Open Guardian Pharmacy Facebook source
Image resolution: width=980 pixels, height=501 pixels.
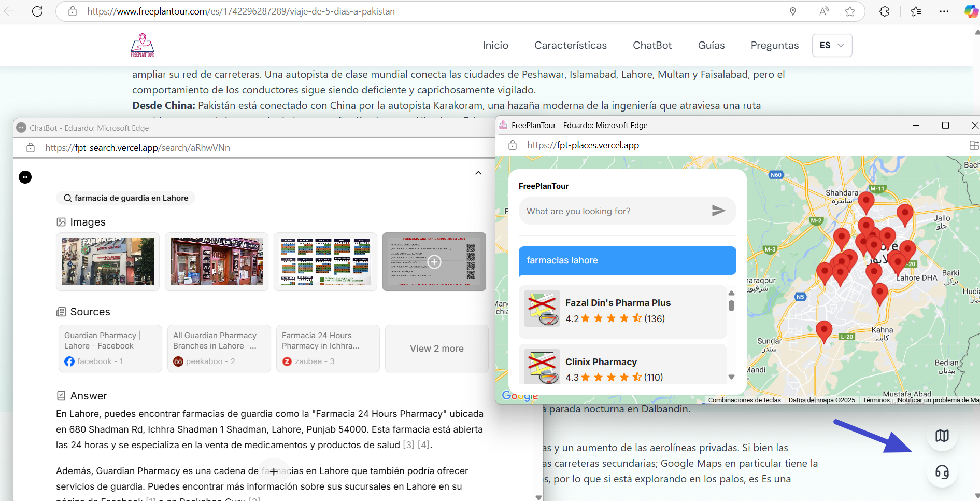pyautogui.click(x=110, y=348)
